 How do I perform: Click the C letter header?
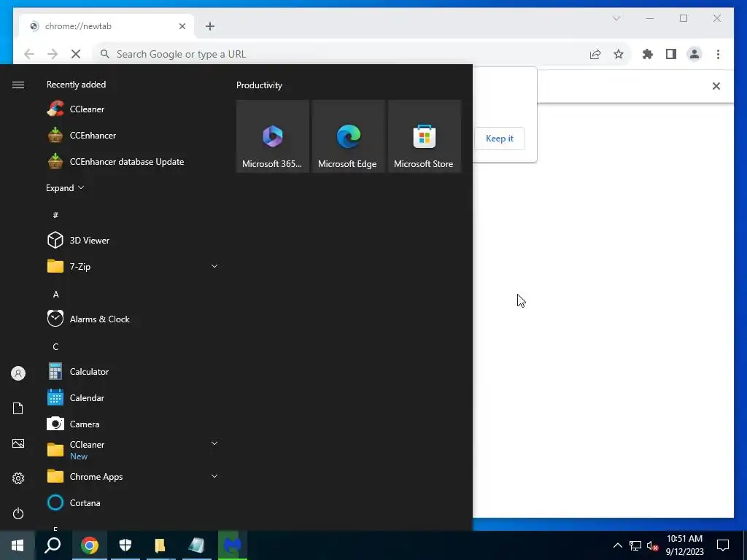[55, 346]
